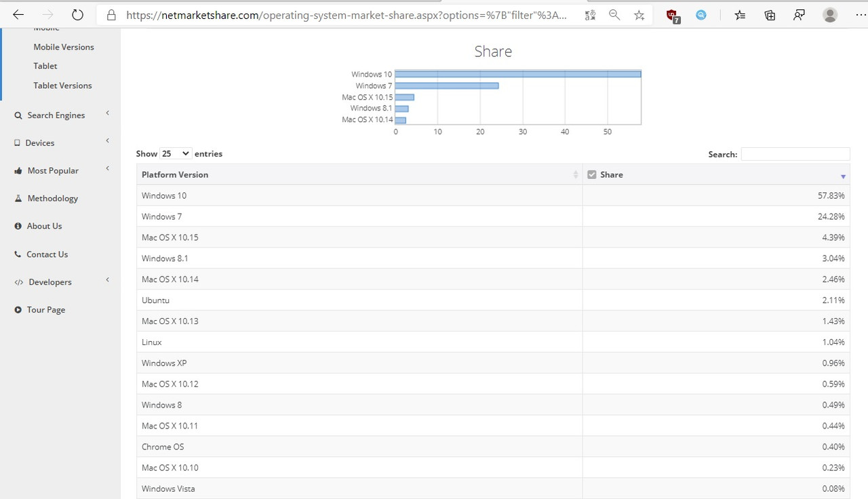Click the Tour Page play icon

pyautogui.click(x=18, y=310)
